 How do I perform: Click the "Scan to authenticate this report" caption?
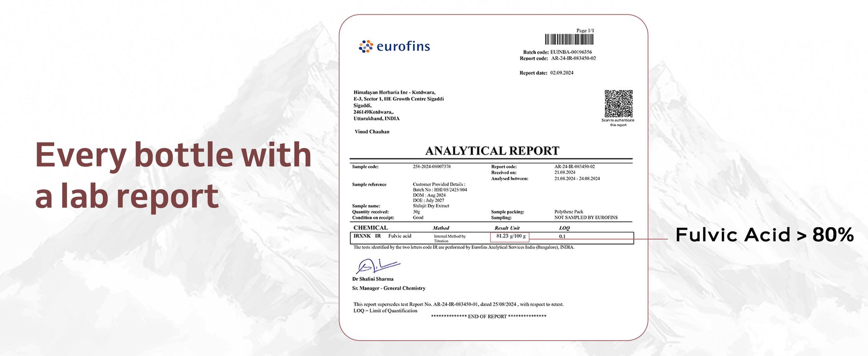[618, 123]
